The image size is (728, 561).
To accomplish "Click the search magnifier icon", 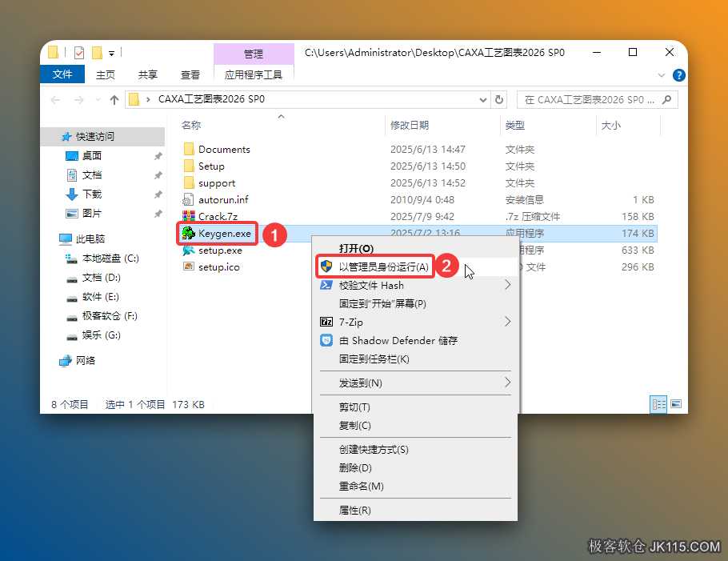I will point(667,99).
